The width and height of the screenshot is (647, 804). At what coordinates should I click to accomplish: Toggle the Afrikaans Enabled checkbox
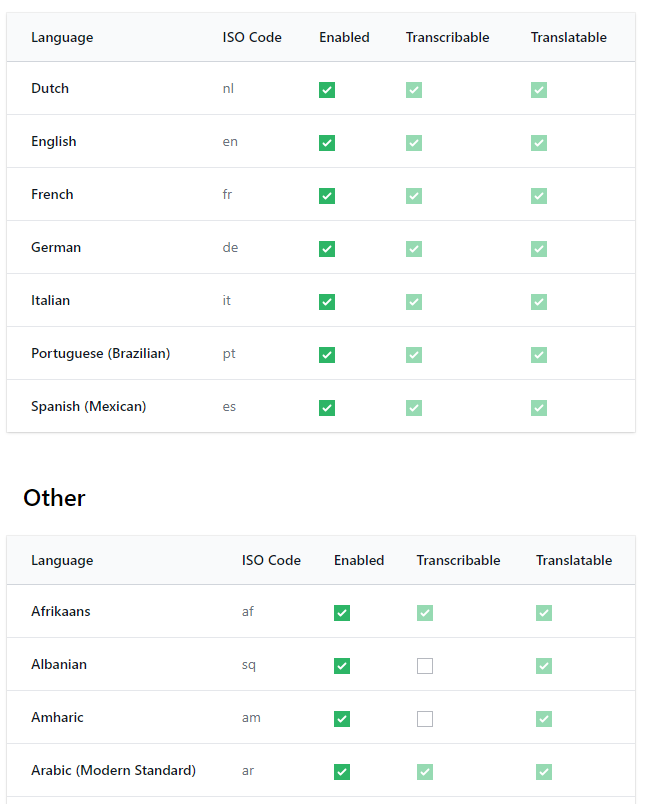pos(342,613)
